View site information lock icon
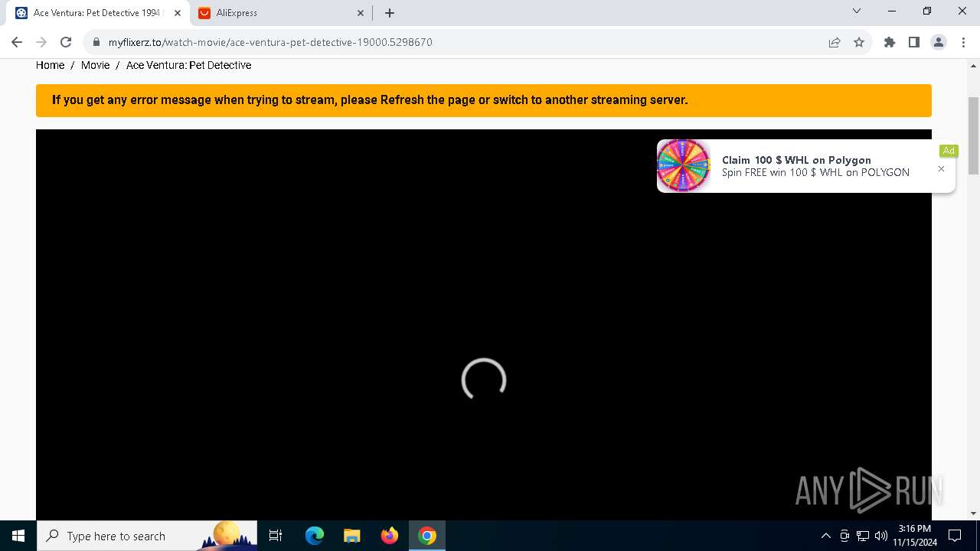The image size is (980, 551). pyautogui.click(x=96, y=42)
